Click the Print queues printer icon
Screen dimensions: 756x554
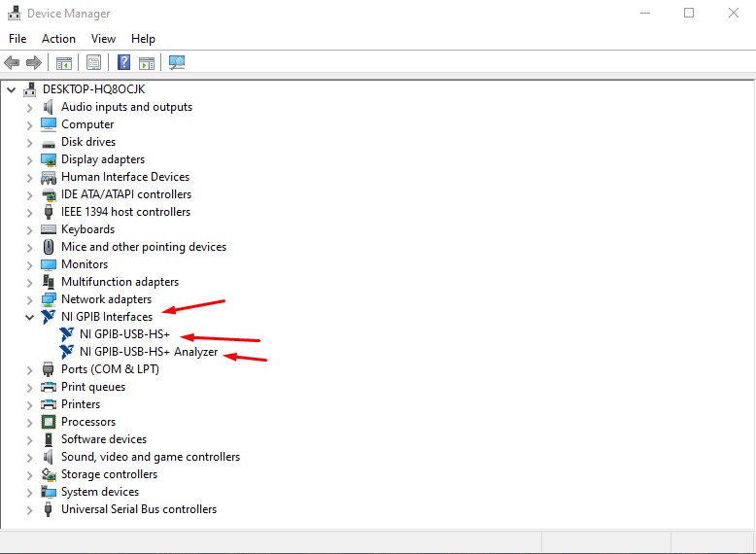point(49,387)
